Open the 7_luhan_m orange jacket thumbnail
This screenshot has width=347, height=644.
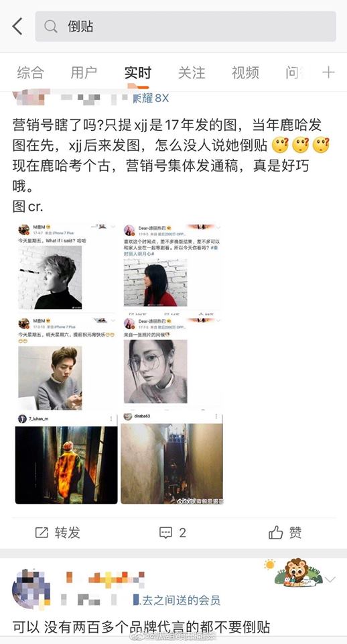[66, 464]
